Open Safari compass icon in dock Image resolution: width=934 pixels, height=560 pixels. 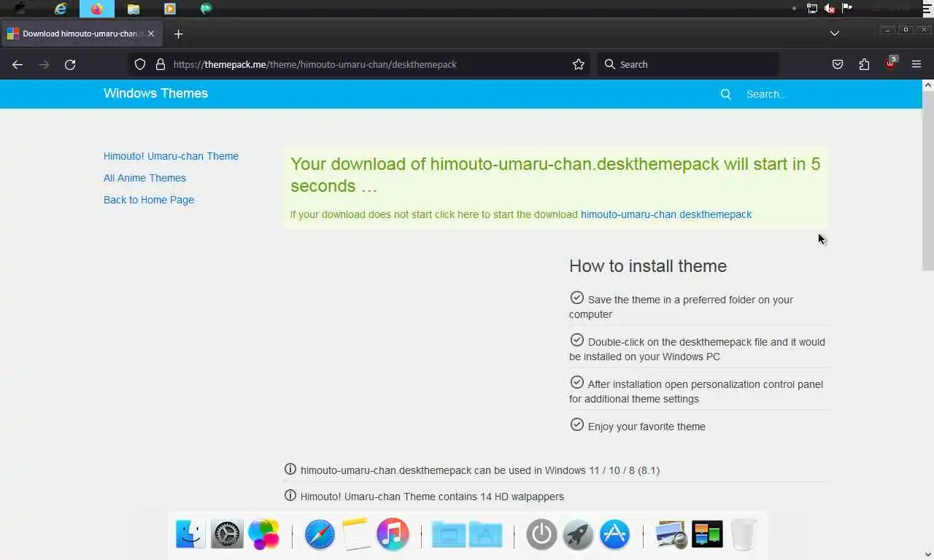coord(320,534)
